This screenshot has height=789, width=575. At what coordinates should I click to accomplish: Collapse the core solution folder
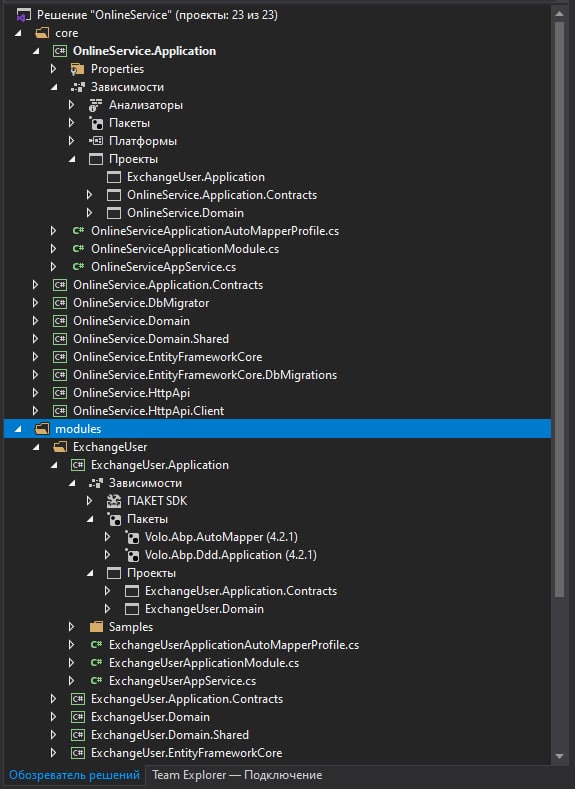[19, 33]
